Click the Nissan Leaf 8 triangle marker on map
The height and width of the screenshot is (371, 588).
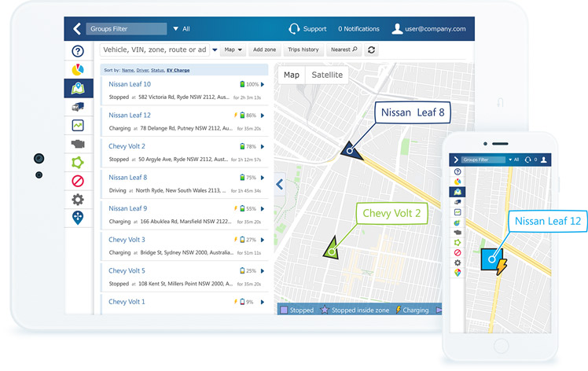tap(351, 151)
